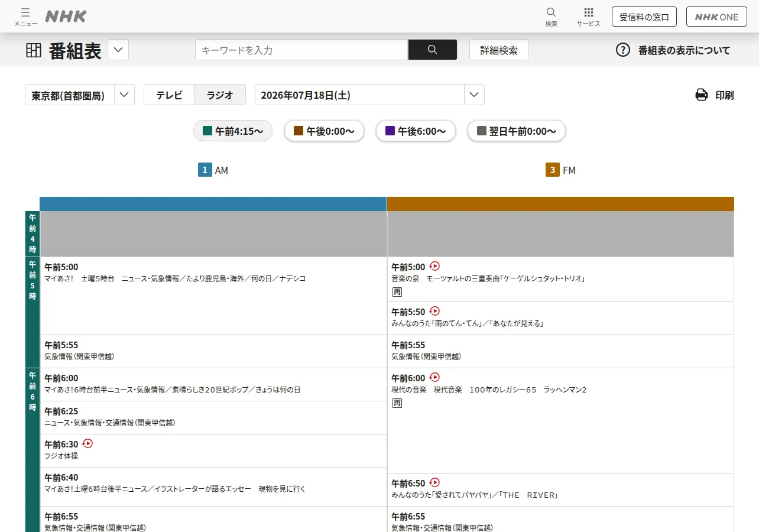
Task: Jump to 翌日午前0:00〜 time section
Action: (517, 131)
